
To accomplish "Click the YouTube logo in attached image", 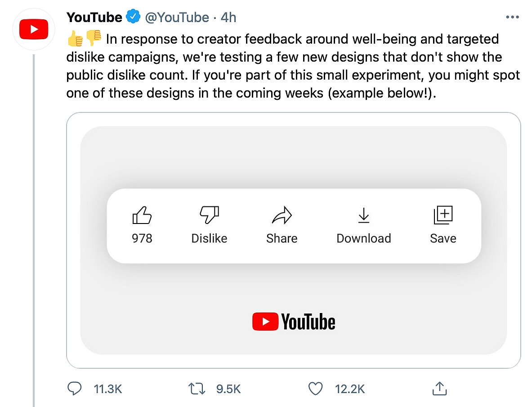I will 294,322.
